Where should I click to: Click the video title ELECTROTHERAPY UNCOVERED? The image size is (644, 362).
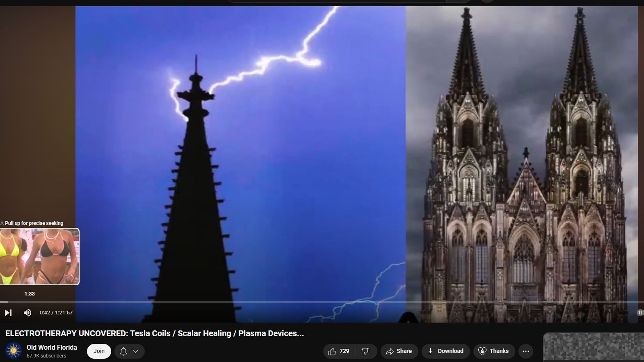[154, 334]
